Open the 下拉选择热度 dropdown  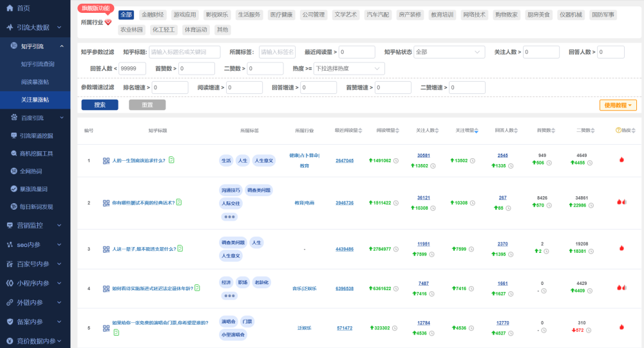click(x=349, y=69)
